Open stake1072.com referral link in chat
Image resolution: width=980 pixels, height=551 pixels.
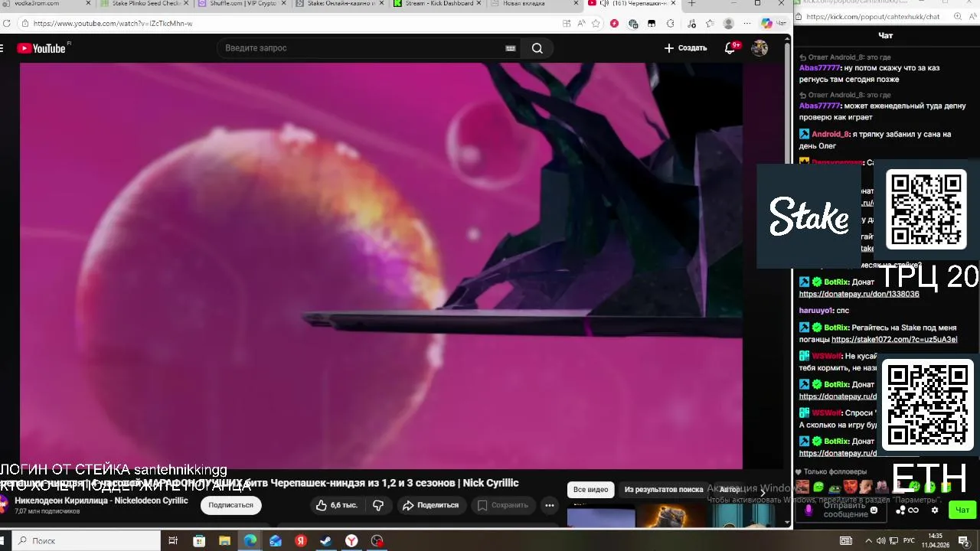click(894, 339)
